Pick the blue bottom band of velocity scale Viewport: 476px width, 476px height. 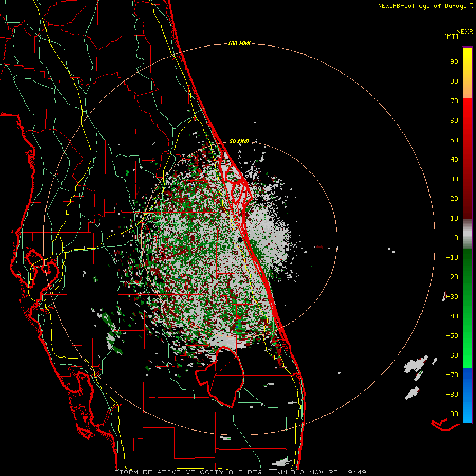pos(467,396)
